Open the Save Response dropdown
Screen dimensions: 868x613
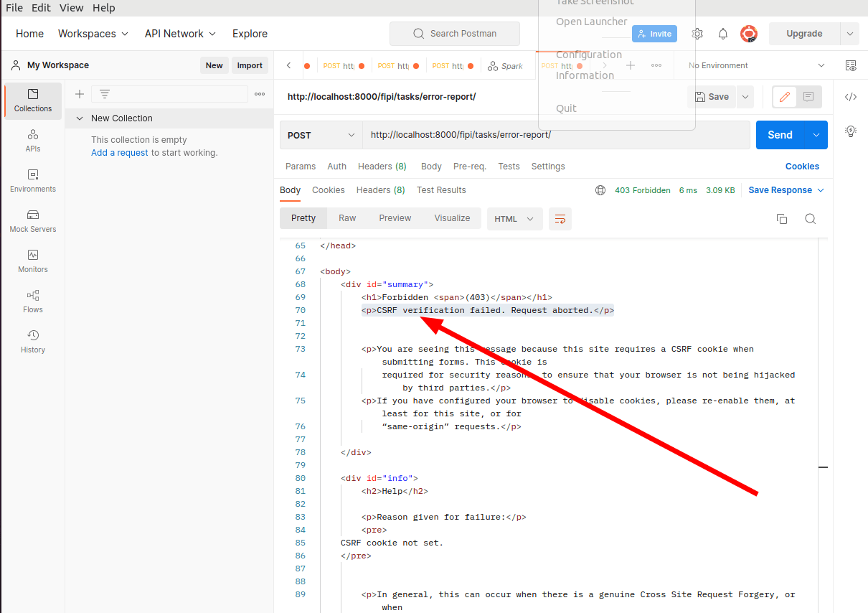786,190
